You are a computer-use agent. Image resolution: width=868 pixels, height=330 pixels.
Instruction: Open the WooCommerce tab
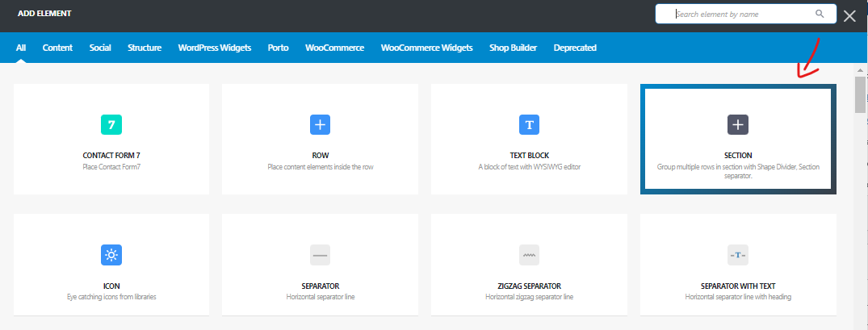335,48
